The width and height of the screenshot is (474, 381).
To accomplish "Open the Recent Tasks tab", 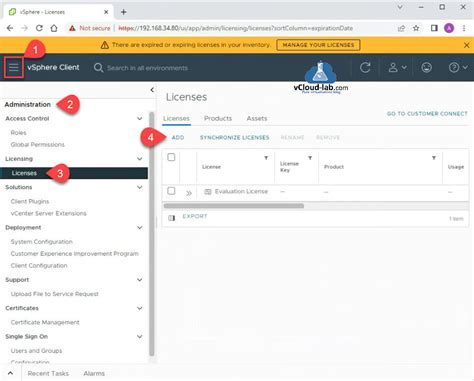I will tap(48, 373).
